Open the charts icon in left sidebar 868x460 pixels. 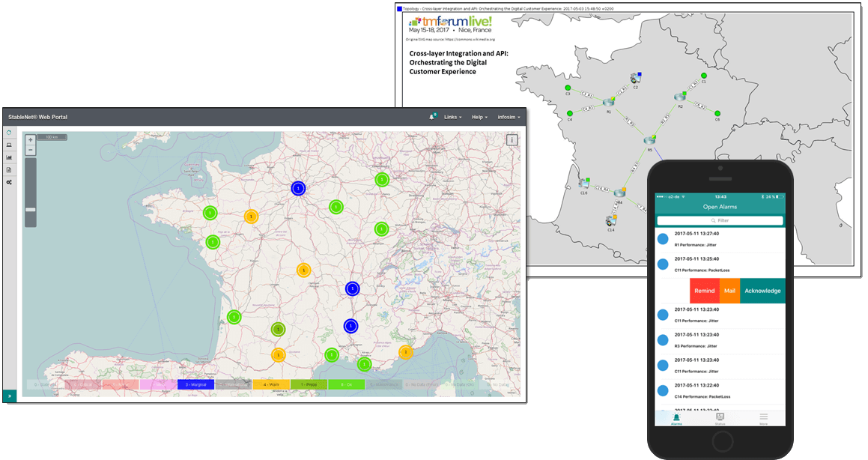click(x=9, y=157)
